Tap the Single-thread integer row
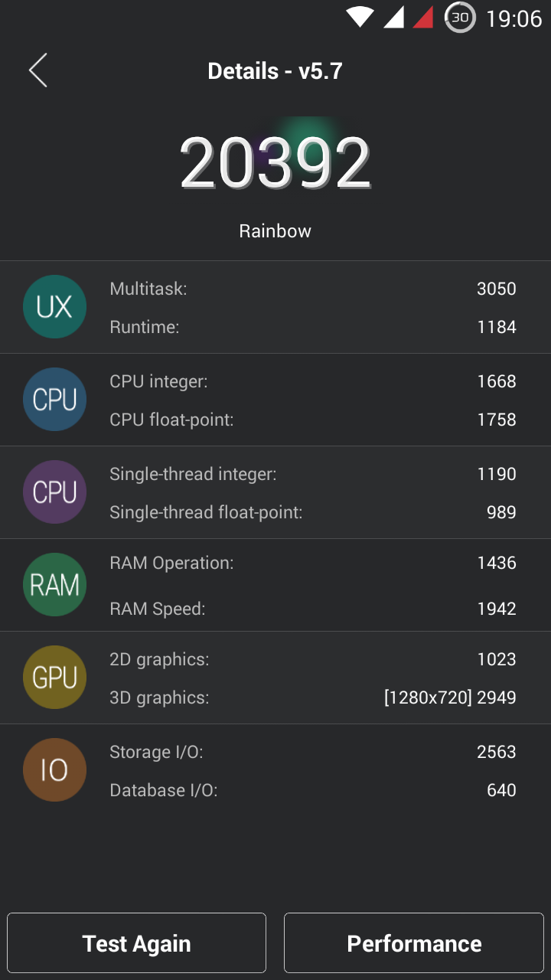The image size is (551, 980). point(313,474)
